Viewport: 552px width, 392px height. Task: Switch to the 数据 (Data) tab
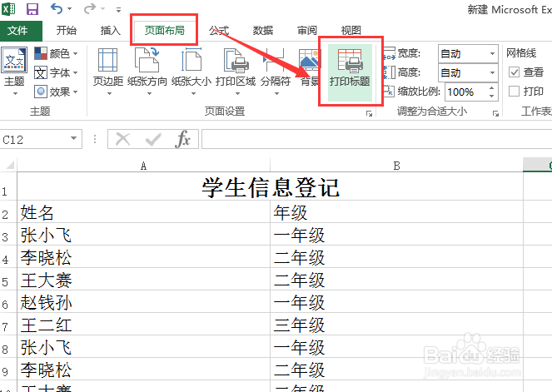click(263, 31)
